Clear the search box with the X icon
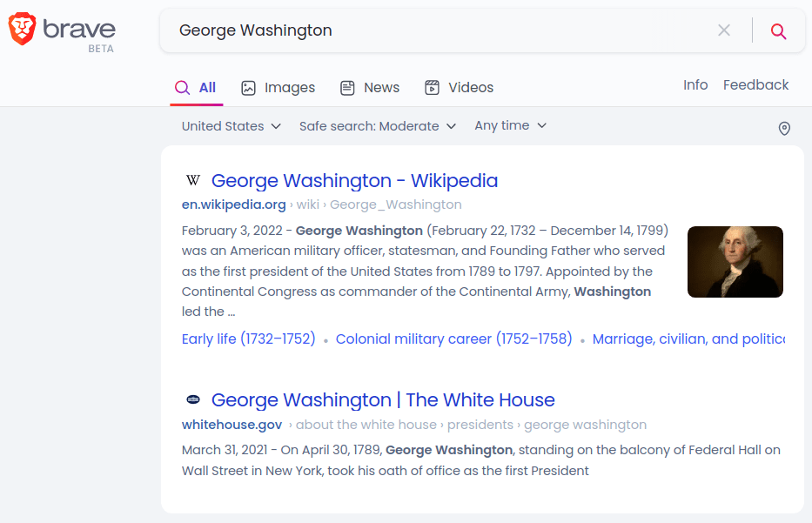The width and height of the screenshot is (812, 523). pos(724,30)
